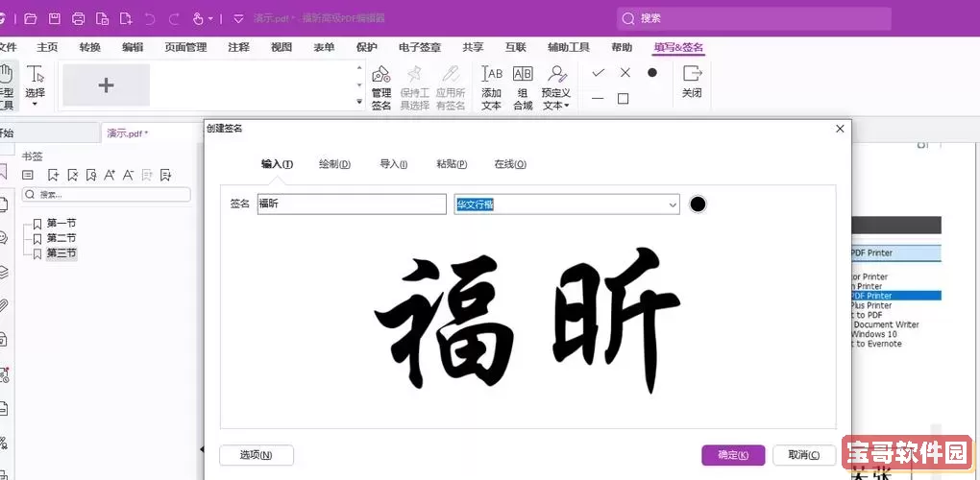Click the rightmost add-bookmark icon in bookmark toolbar
The width and height of the screenshot is (980, 480).
coord(165,175)
